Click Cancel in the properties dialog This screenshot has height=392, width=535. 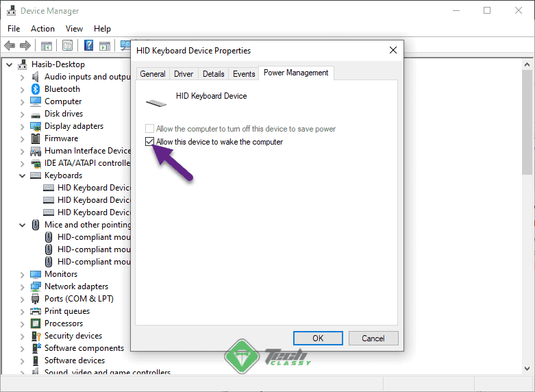click(x=373, y=338)
